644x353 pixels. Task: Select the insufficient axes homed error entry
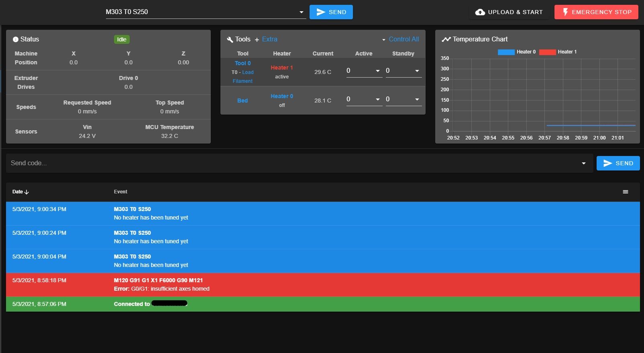[323, 285]
